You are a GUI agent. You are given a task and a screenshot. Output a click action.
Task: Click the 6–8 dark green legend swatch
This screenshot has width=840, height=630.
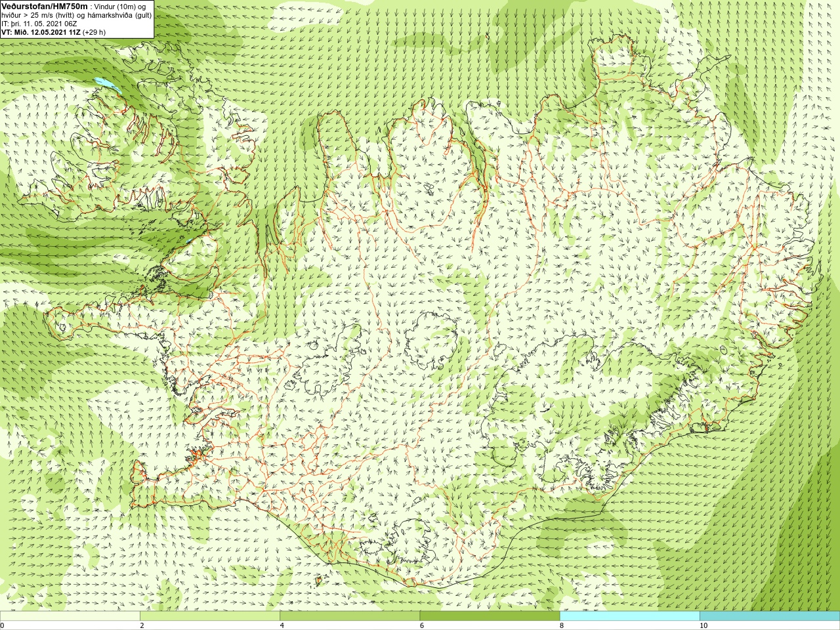click(x=490, y=616)
